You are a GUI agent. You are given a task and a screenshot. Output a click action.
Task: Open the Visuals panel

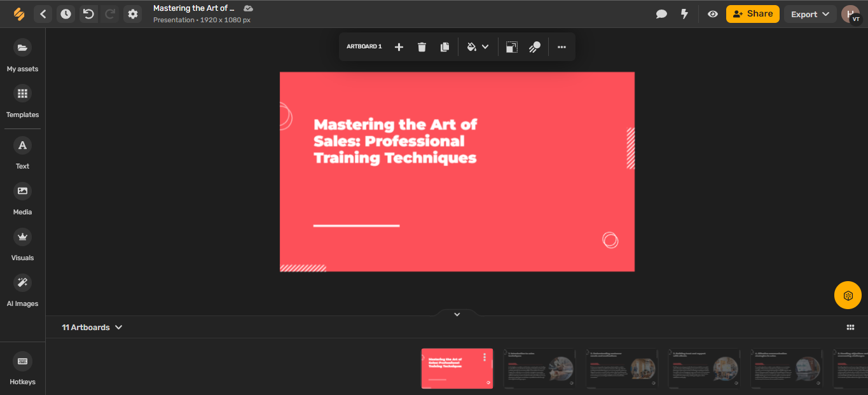pyautogui.click(x=22, y=243)
